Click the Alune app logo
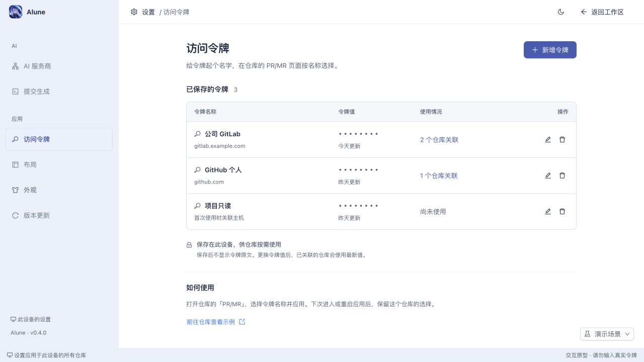The width and height of the screenshot is (644, 362). [x=16, y=12]
